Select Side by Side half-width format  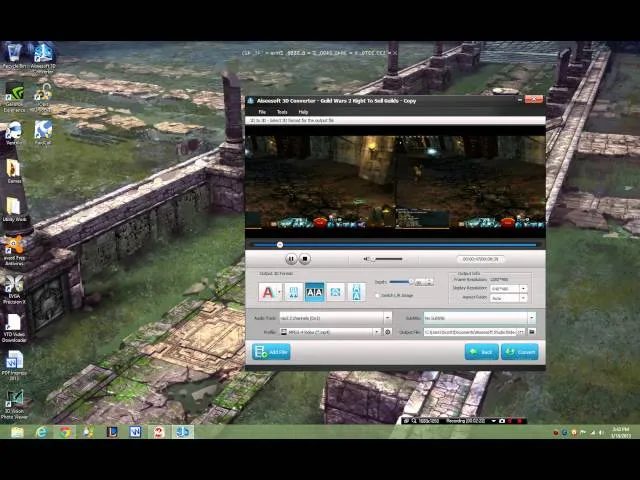pos(293,292)
